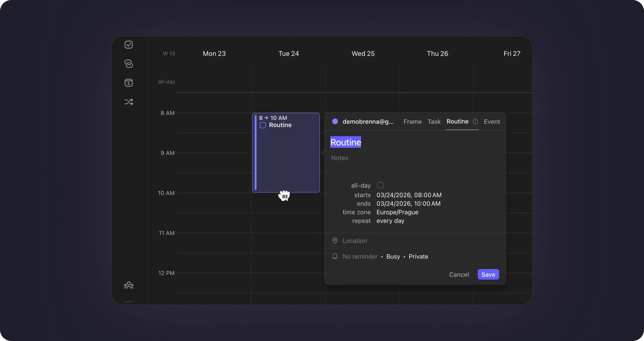The height and width of the screenshot is (341, 644).
Task: Open the demobrenna@g... account selector
Action: point(368,122)
